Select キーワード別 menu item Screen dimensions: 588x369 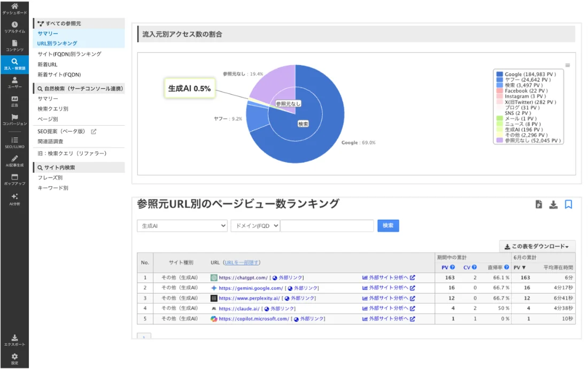pyautogui.click(x=53, y=188)
